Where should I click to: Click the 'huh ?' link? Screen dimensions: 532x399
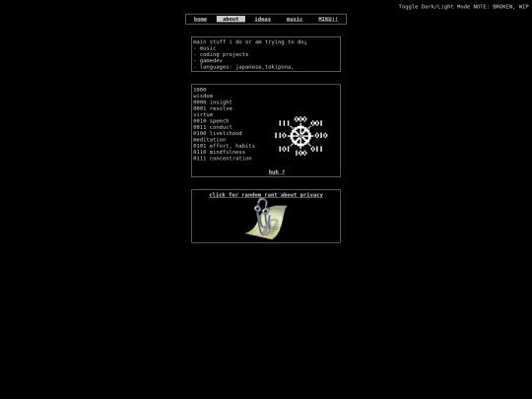click(277, 171)
